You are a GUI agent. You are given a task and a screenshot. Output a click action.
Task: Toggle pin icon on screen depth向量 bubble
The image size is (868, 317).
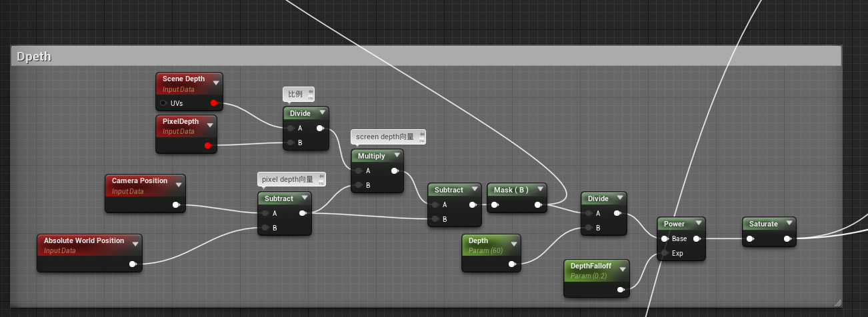(x=421, y=134)
